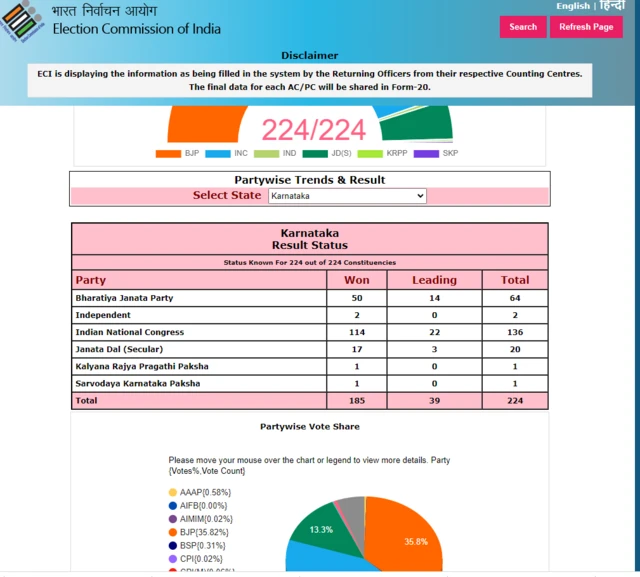Click the Refresh Page button
The width and height of the screenshot is (640, 577).
point(586,27)
